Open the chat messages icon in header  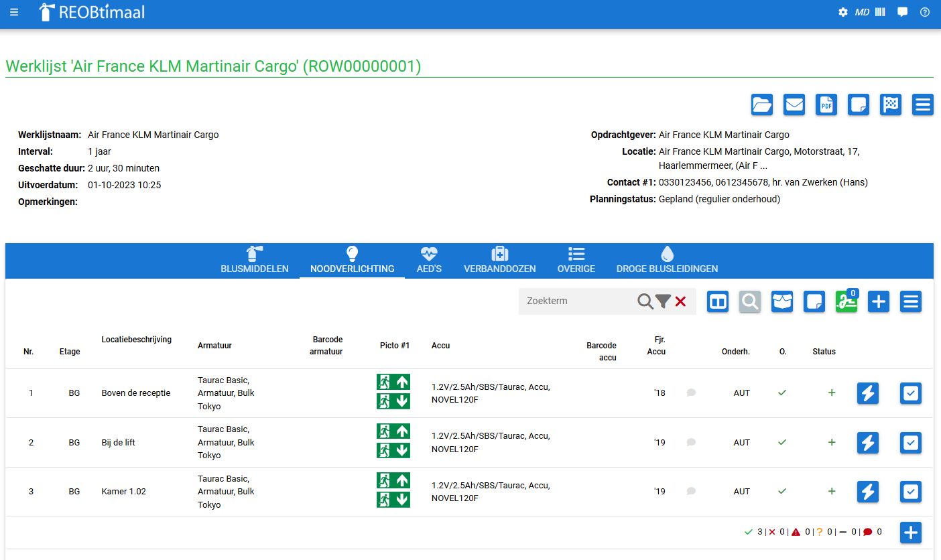click(902, 12)
